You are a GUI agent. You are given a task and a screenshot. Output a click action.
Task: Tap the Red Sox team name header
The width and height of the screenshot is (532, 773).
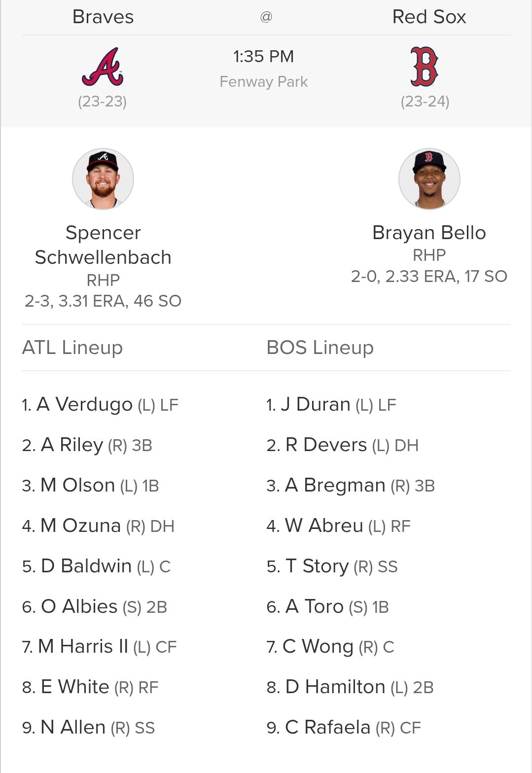(429, 17)
